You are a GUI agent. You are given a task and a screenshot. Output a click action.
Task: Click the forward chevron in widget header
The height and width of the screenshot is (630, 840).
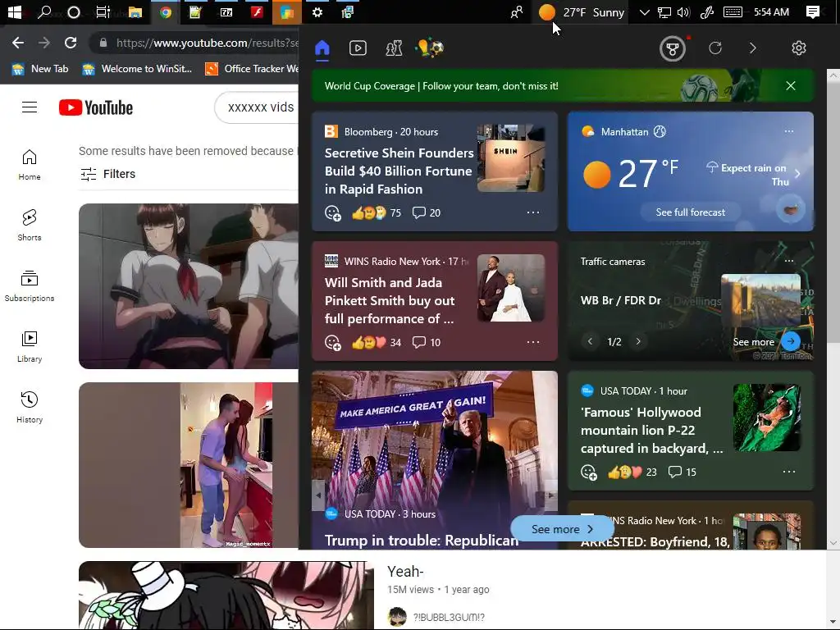click(x=753, y=48)
